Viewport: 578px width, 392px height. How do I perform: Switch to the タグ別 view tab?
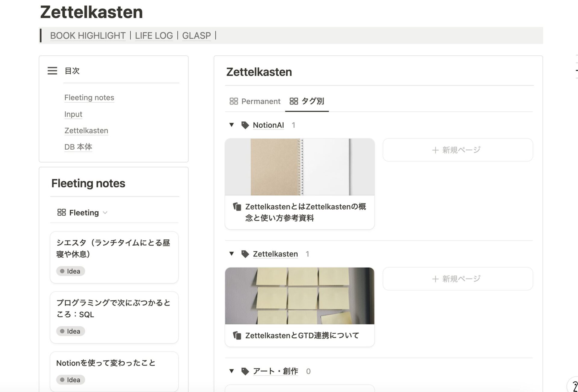pyautogui.click(x=307, y=101)
